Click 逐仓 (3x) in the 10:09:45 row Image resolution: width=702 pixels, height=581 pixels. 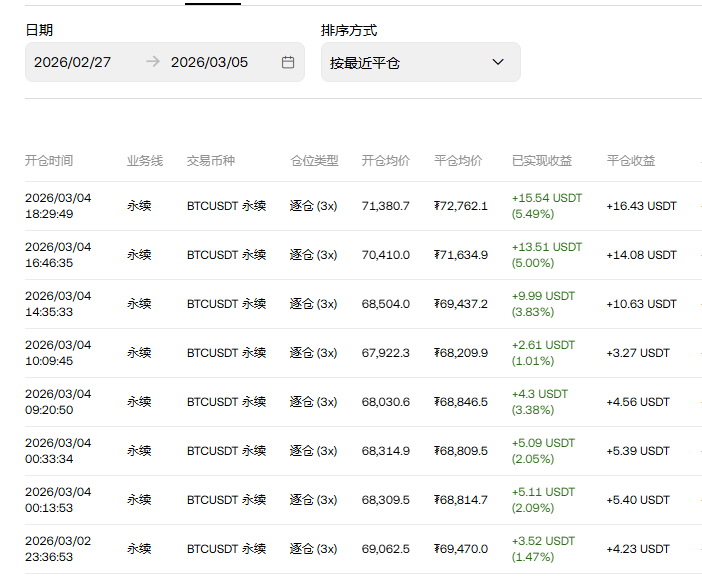point(313,353)
